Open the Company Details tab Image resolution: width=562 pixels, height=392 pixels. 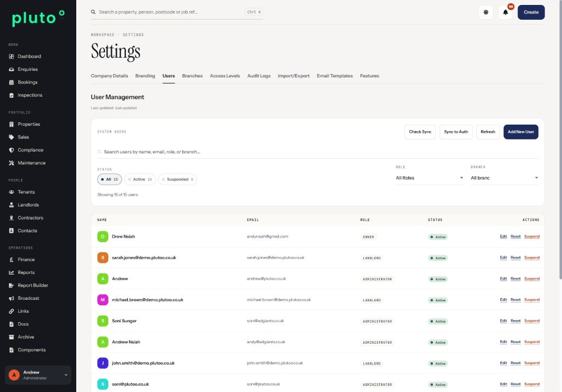click(109, 76)
